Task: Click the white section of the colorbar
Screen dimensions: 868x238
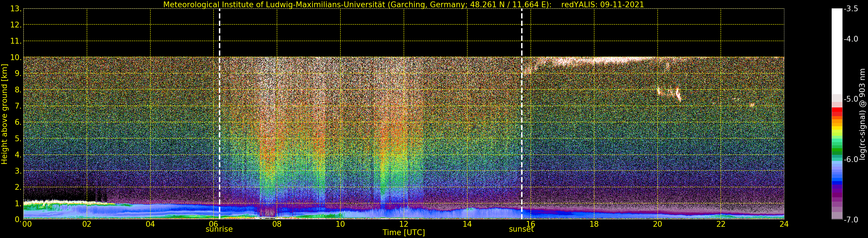Action: pos(837,51)
